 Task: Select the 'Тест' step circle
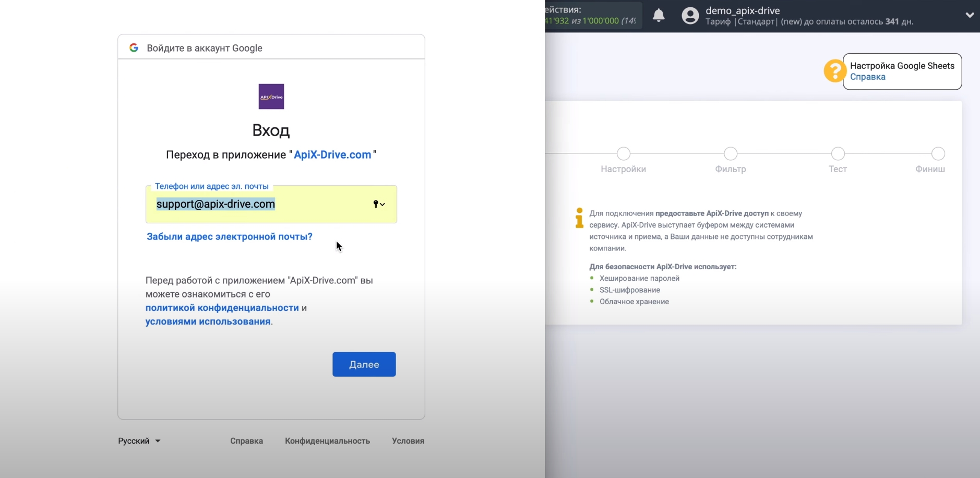click(838, 153)
